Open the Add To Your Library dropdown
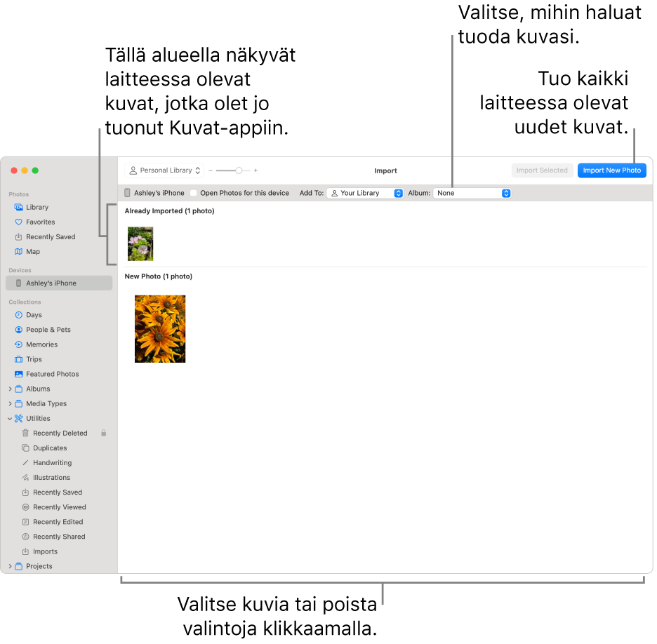Viewport: 657px width, 644px height. (x=366, y=194)
